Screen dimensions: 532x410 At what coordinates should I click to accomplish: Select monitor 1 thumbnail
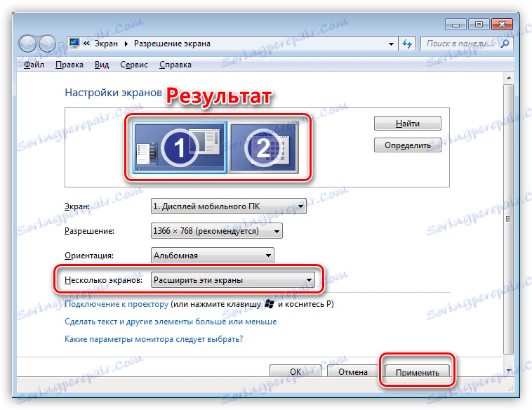point(180,147)
